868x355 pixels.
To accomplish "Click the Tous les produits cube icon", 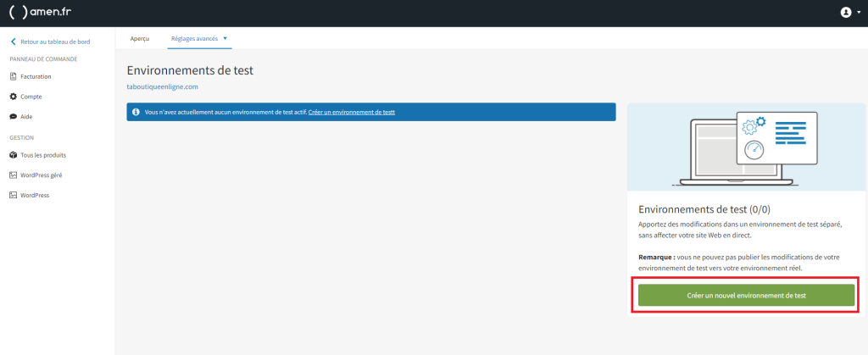I will (13, 155).
